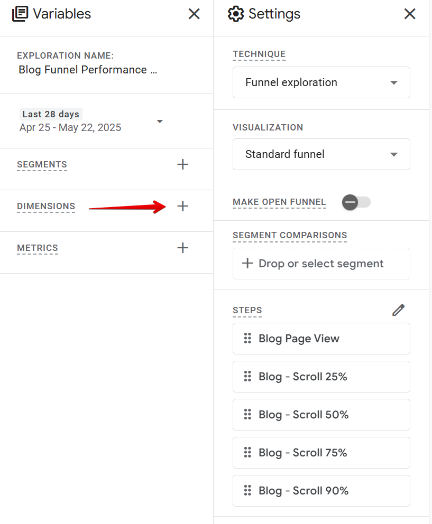Edit funnel steps with pencil icon
This screenshot has width=432, height=524.
click(x=398, y=310)
